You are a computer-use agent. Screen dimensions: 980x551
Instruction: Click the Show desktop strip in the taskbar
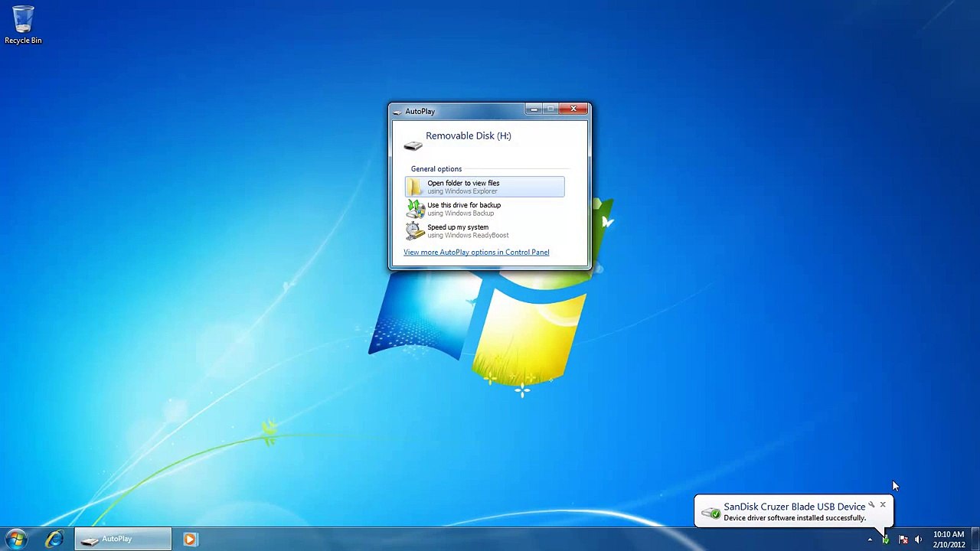click(975, 540)
